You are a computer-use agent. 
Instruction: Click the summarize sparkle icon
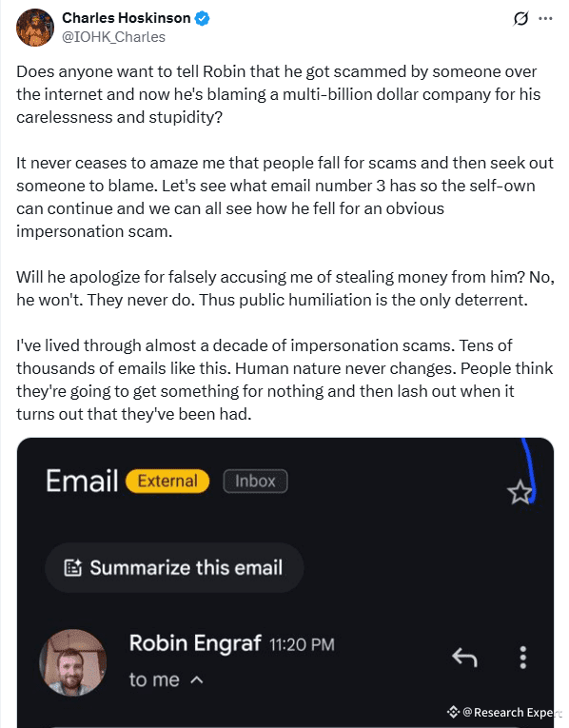coord(73,567)
